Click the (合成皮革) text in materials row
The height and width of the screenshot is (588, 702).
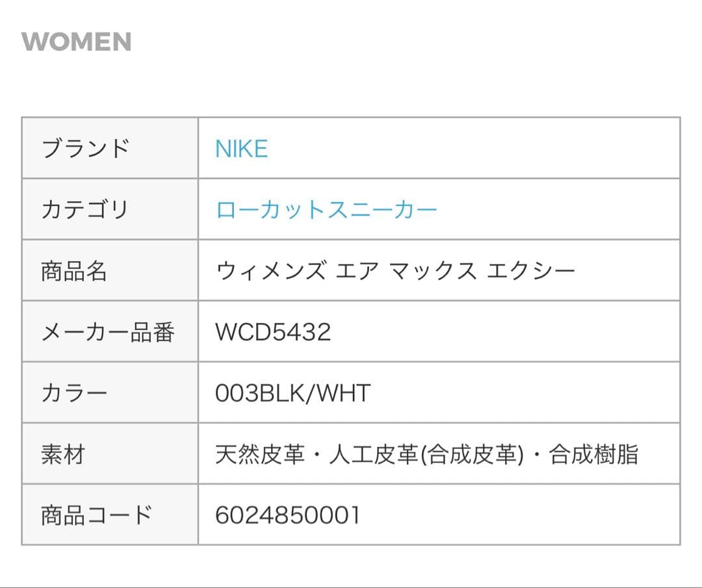coord(472,454)
